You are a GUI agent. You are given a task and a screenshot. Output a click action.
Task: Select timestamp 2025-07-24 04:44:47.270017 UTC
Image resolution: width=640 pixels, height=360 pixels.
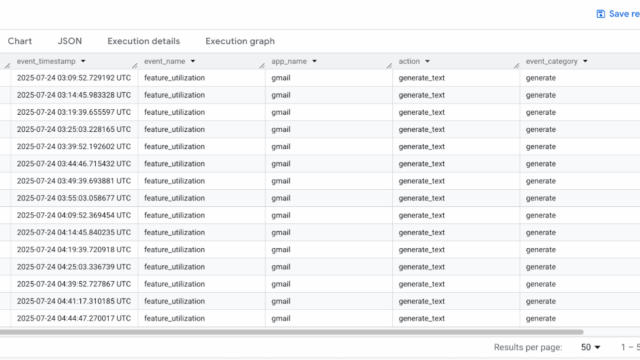[74, 318]
